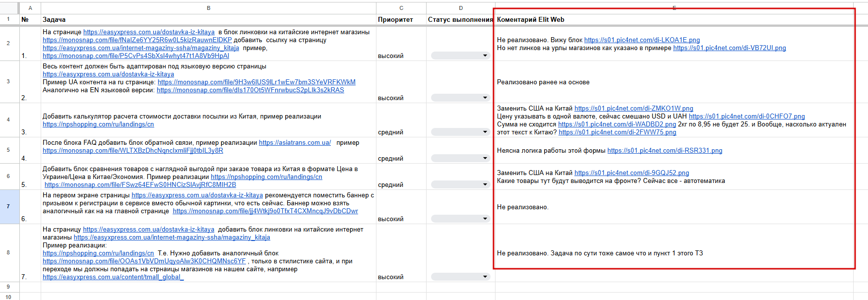Open status dropdown for task 2
This screenshot has height=300, width=868.
click(485, 98)
